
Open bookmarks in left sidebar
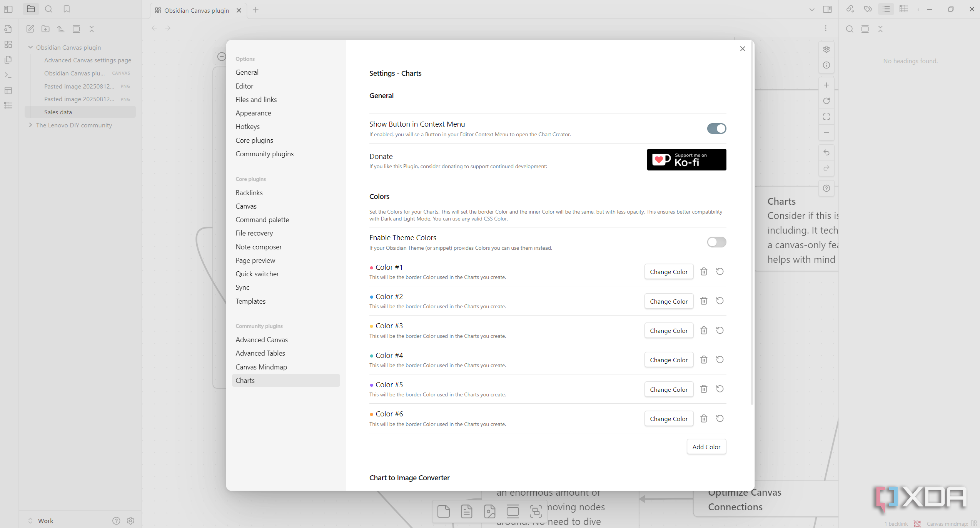pyautogui.click(x=67, y=9)
